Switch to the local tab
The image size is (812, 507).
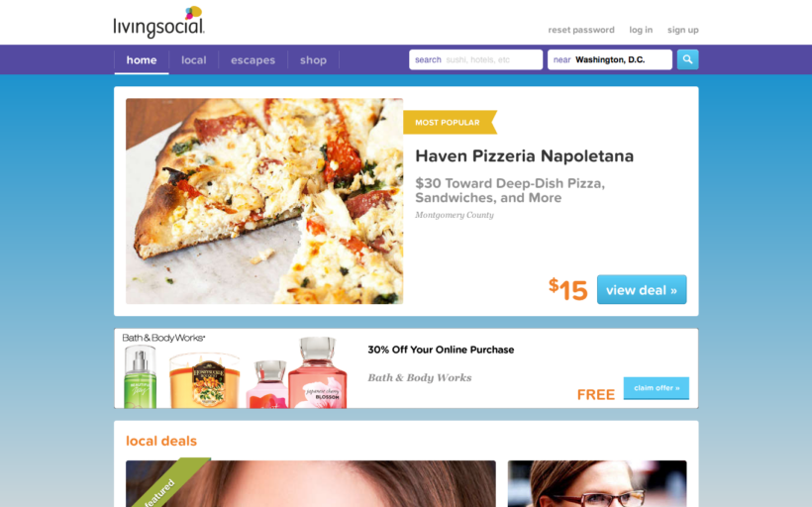point(194,60)
